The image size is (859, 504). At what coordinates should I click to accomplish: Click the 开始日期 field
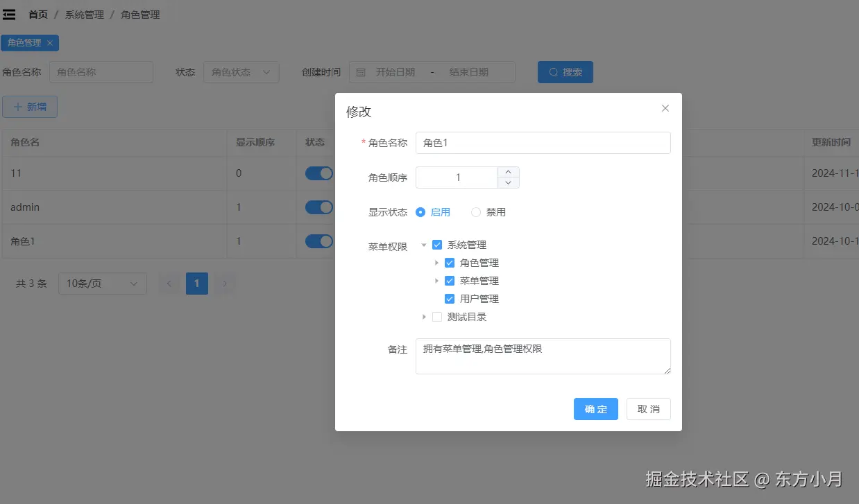[396, 72]
